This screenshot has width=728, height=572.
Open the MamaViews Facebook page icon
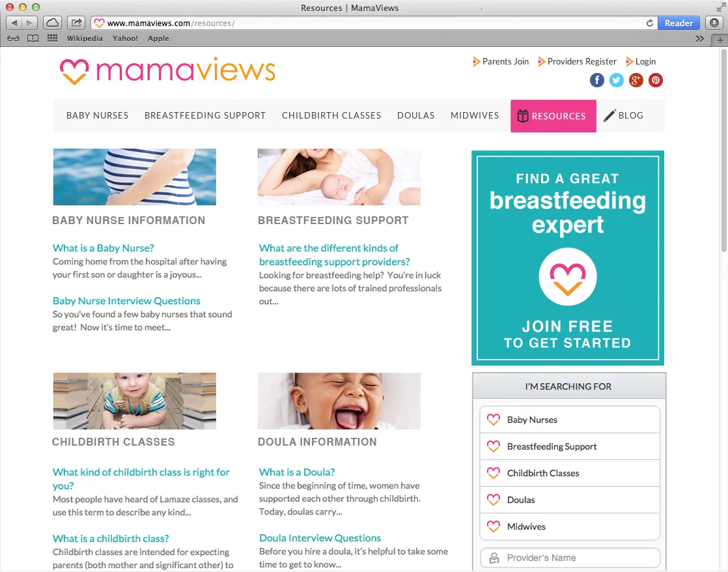coord(596,80)
